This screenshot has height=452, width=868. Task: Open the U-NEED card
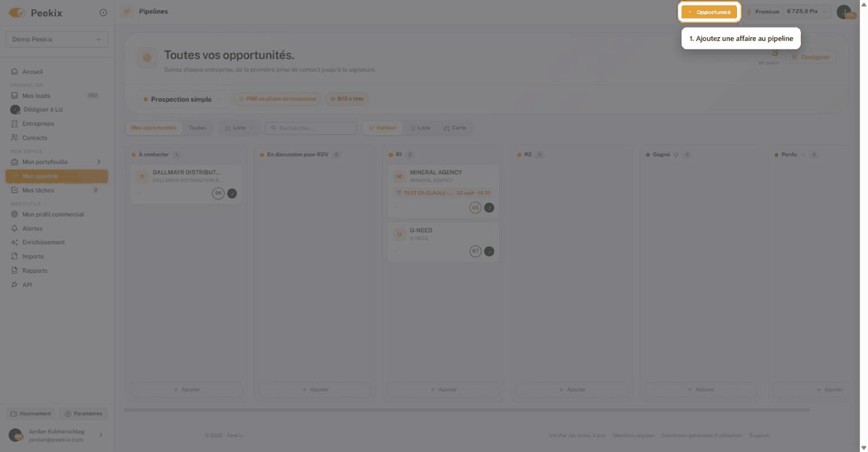tap(443, 241)
